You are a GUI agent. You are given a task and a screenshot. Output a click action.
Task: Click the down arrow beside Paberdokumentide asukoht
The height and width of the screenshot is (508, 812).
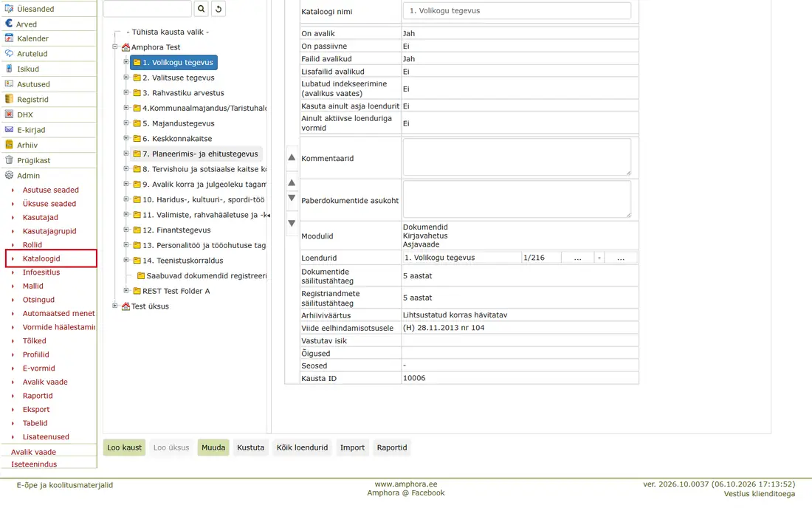[292, 198]
